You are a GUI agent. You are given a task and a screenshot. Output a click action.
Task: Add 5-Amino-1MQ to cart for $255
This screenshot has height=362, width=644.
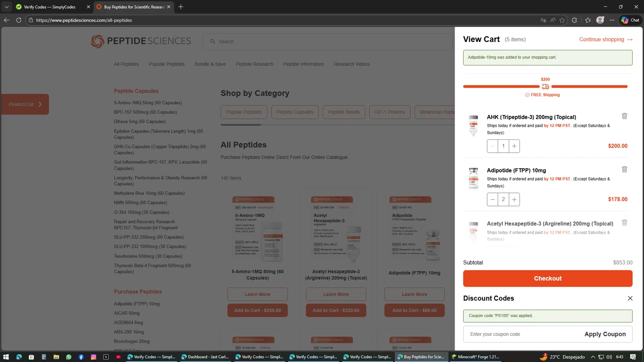click(x=258, y=310)
